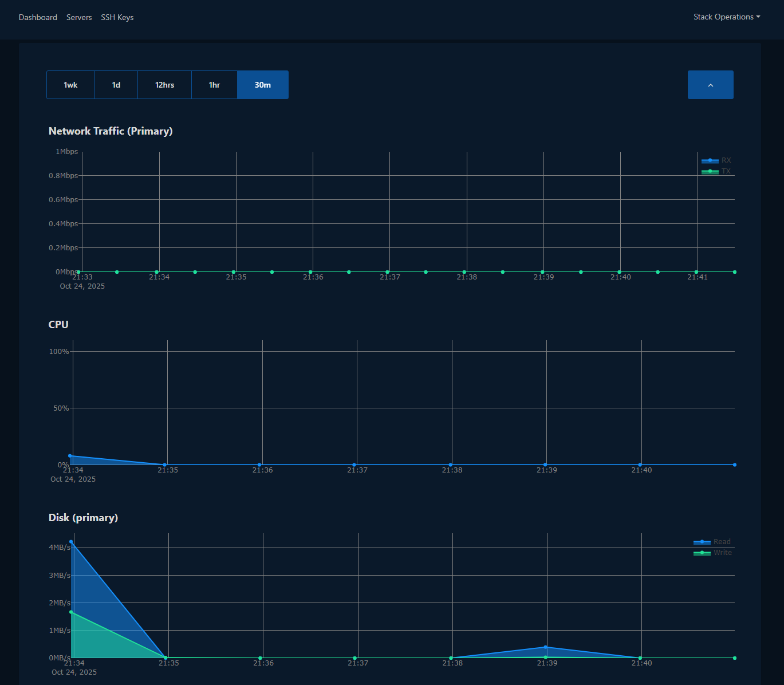Screen dimensions: 784x685
Task: Collapse the graphs panel with chevron button
Action: click(x=710, y=85)
